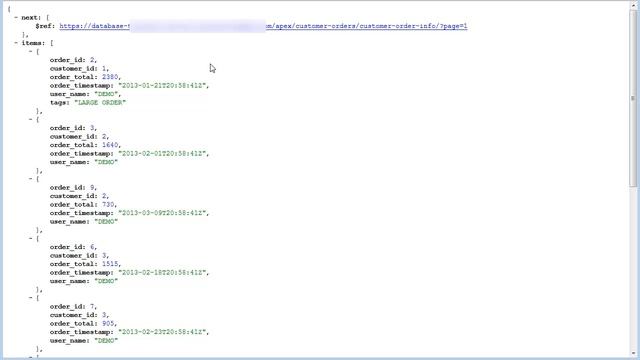Collapse the object containing order_id 2

pyautogui.click(x=31, y=51)
